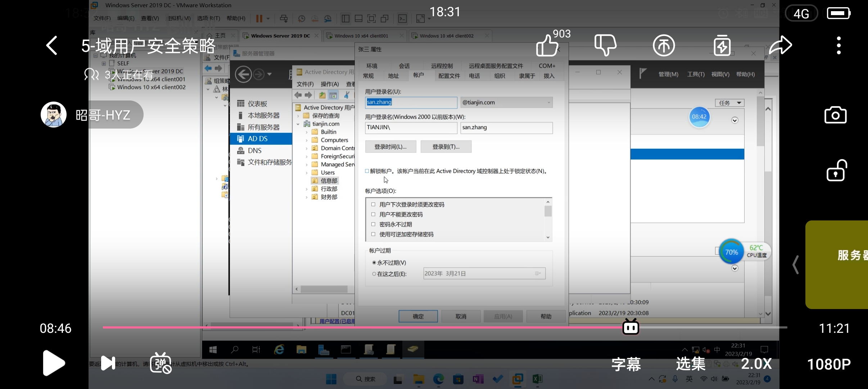The image size is (868, 389).
Task: Open 工具(T) menu in Server Manager
Action: (696, 74)
